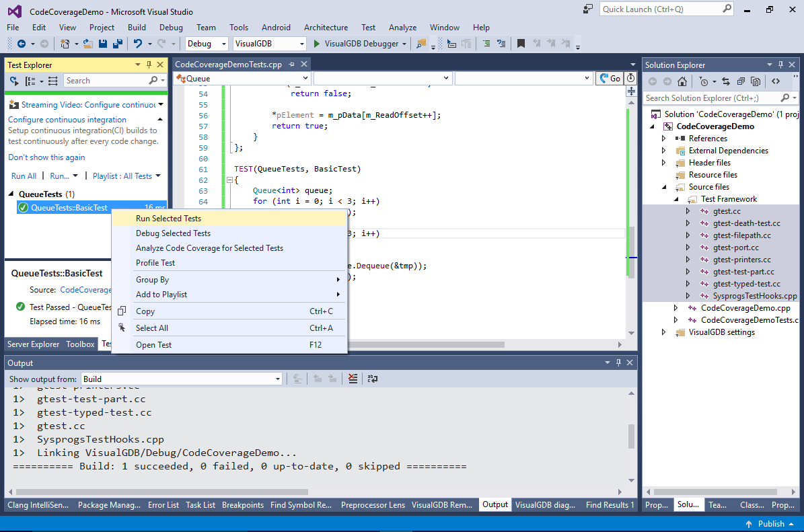Toggle pin on CodeCoverageDemoTests.cpp tab

coord(292,64)
